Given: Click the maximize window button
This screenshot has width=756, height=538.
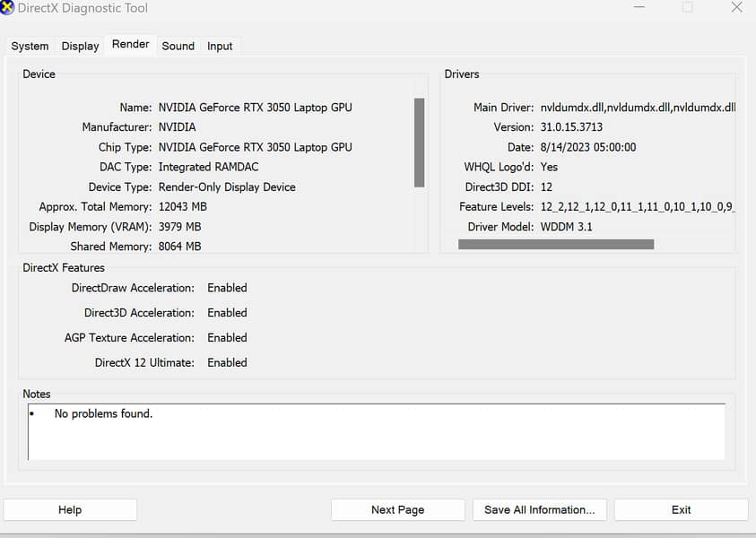Looking at the screenshot, I should click(x=687, y=7).
